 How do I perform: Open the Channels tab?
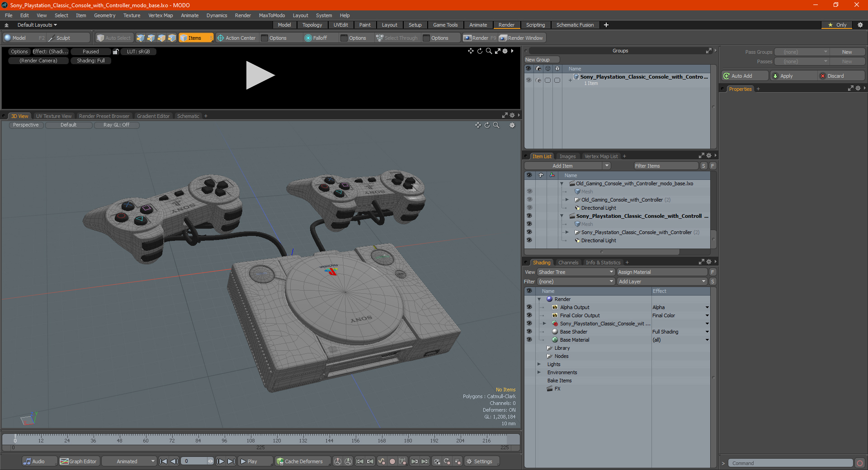(x=568, y=263)
